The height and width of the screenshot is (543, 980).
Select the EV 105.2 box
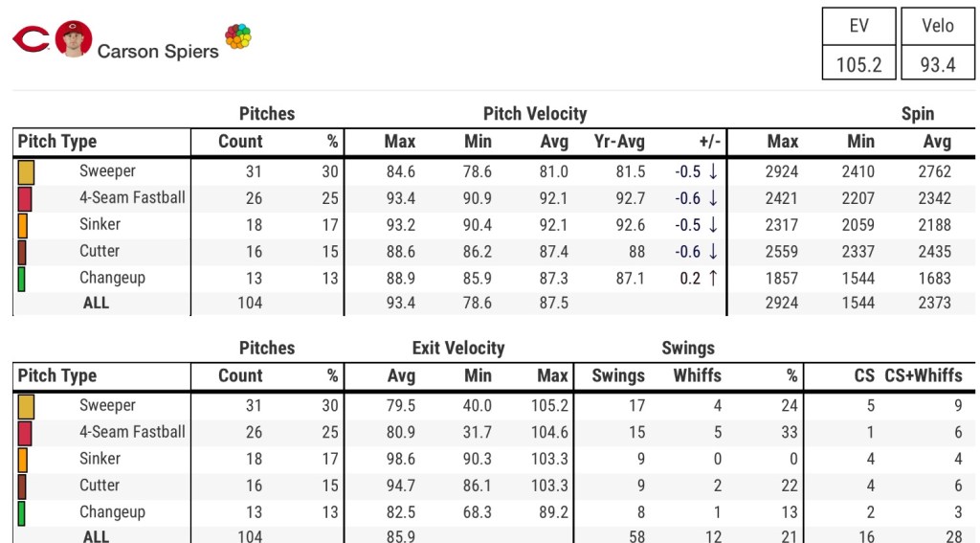click(x=858, y=45)
